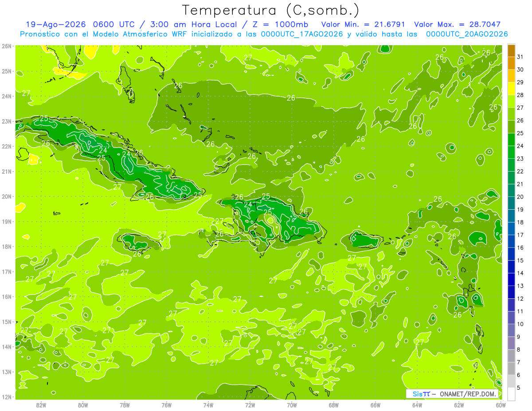The image size is (532, 411).
Task: Click the 60W longitude label
Action: click(x=501, y=405)
